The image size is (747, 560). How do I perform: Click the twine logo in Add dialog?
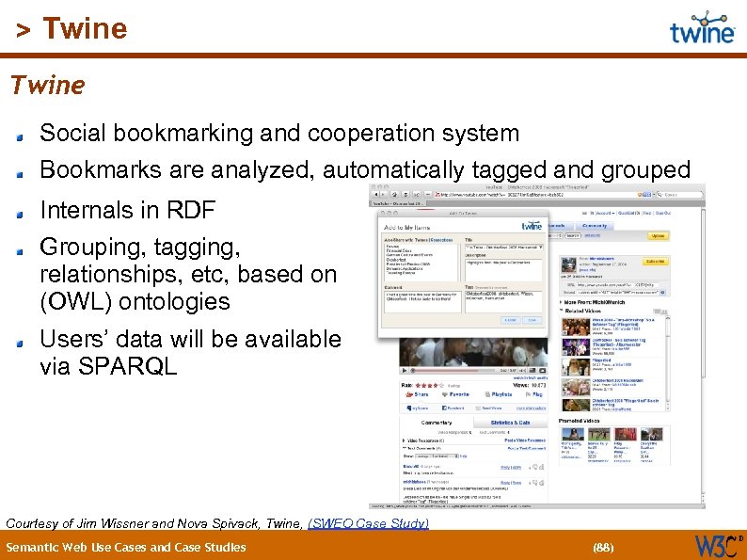coord(532,226)
